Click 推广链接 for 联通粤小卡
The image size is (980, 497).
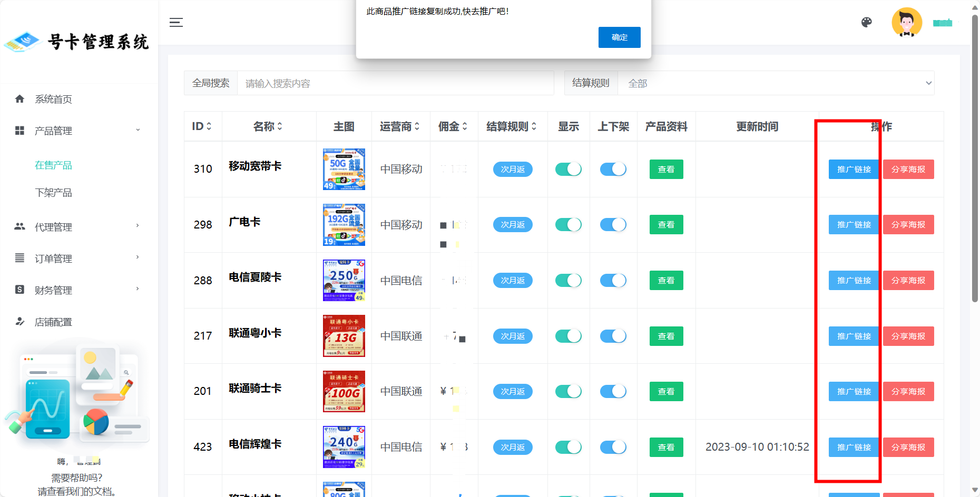point(854,336)
